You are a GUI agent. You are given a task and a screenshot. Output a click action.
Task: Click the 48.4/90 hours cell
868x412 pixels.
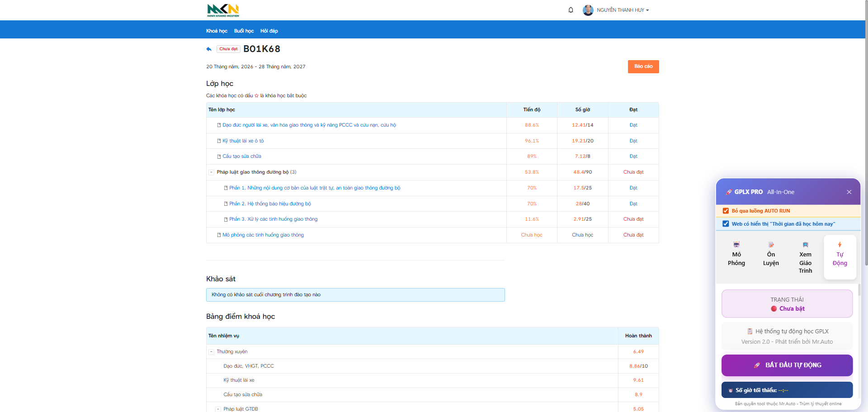(x=583, y=172)
